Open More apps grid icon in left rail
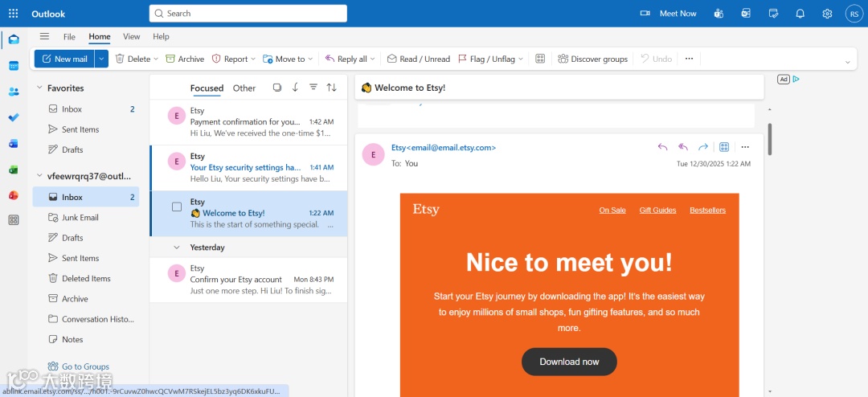The height and width of the screenshot is (397, 868). point(14,220)
